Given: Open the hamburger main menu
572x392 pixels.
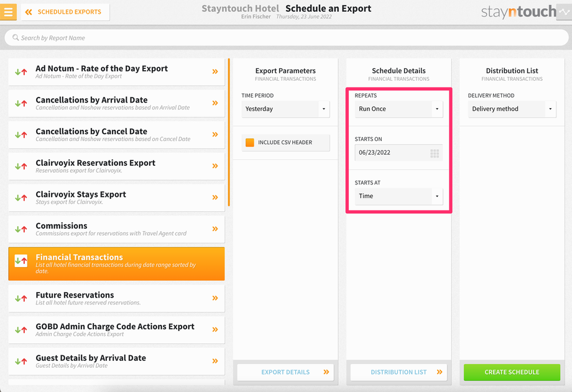Looking at the screenshot, I should (8, 12).
